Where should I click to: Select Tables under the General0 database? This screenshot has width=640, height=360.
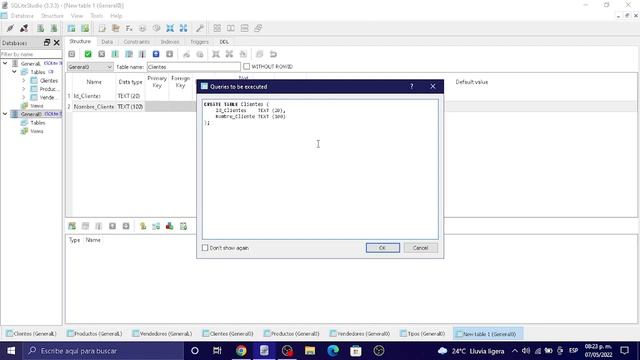[38, 122]
